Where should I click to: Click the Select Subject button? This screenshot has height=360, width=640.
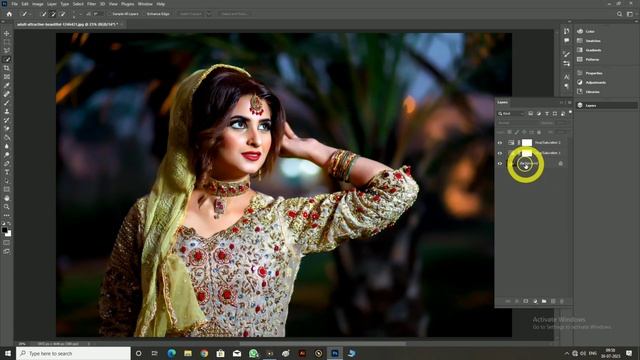tap(191, 14)
